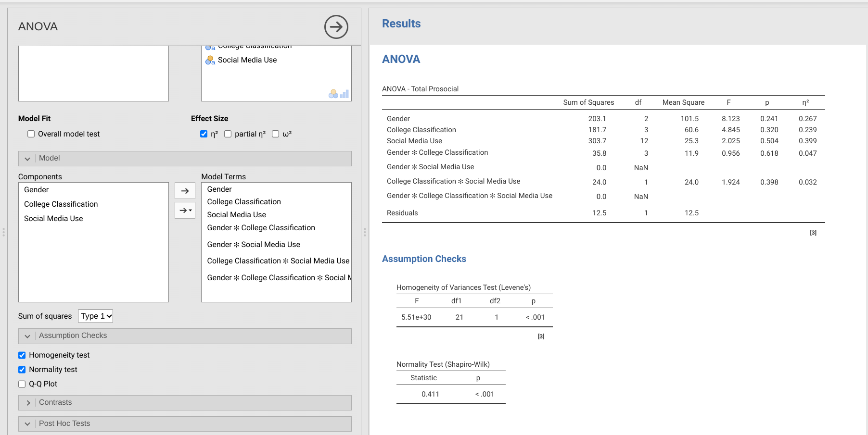Click Levene's F value 5.51e+30
Viewport: 868px width, 435px height.
pyautogui.click(x=416, y=317)
